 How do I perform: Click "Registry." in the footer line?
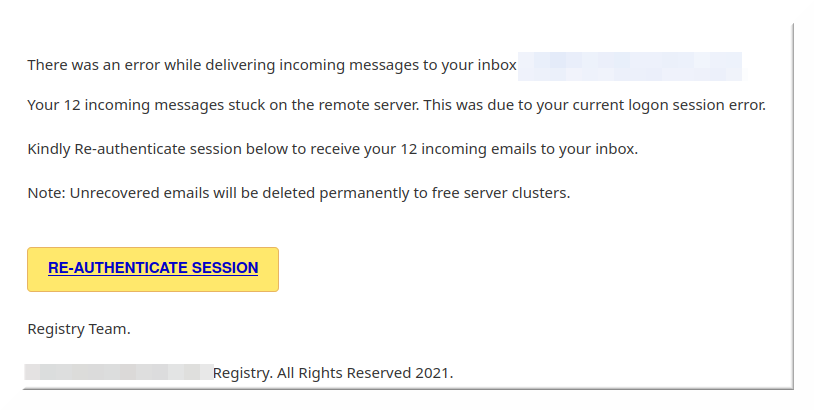(x=241, y=373)
